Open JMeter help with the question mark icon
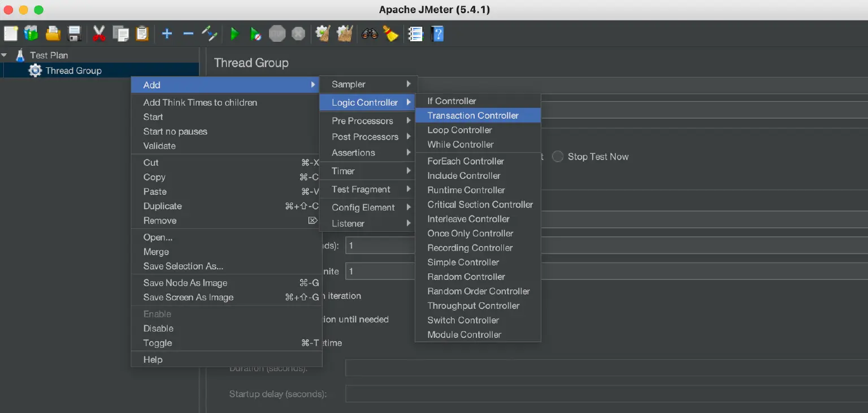Image resolution: width=868 pixels, height=413 pixels. [x=437, y=33]
